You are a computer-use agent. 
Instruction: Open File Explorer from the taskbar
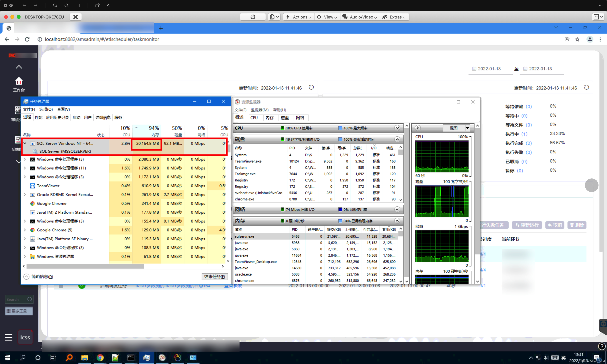(x=84, y=357)
